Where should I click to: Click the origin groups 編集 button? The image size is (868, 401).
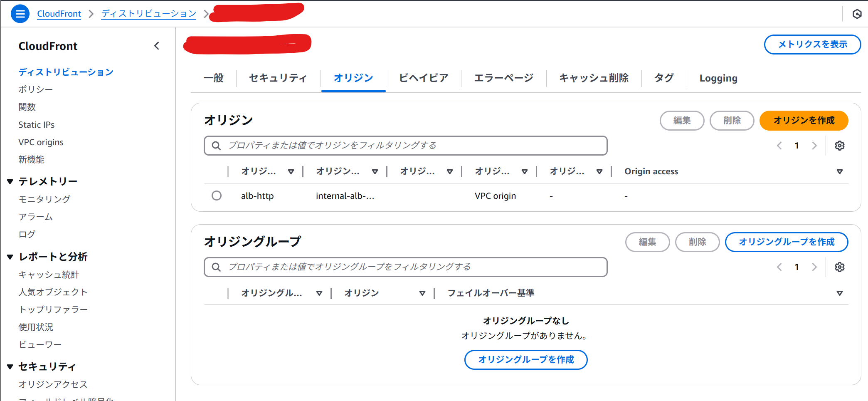[x=647, y=242]
